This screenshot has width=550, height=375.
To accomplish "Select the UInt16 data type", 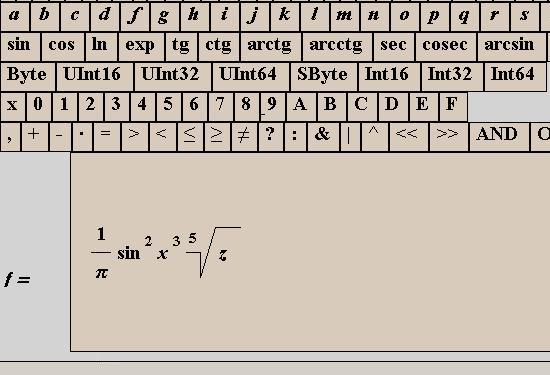I will [95, 77].
